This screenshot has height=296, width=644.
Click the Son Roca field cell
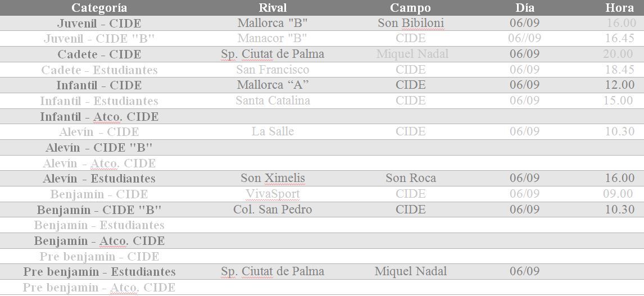click(410, 179)
